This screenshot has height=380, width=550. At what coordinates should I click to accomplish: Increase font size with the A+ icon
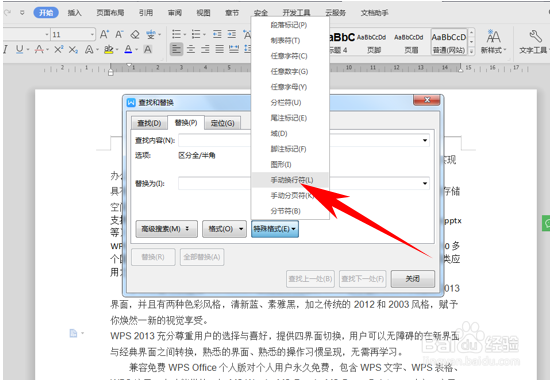click(104, 34)
